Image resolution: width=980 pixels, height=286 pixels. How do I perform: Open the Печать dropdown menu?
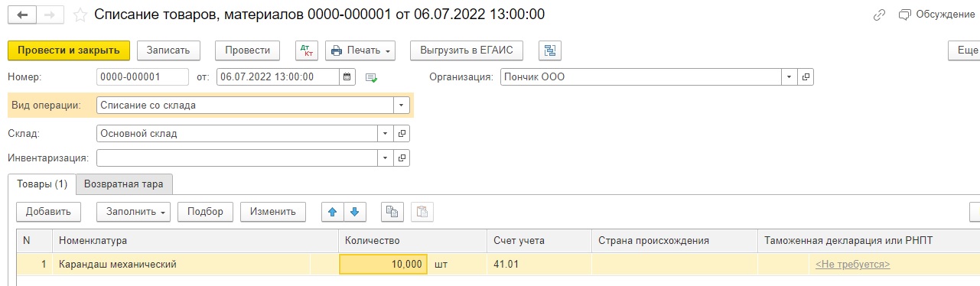tap(360, 50)
